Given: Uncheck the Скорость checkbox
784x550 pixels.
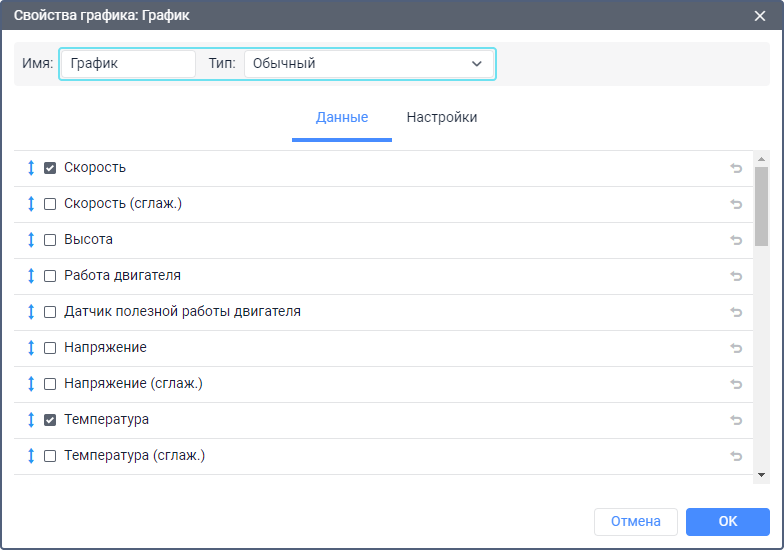Looking at the screenshot, I should pyautogui.click(x=50, y=168).
